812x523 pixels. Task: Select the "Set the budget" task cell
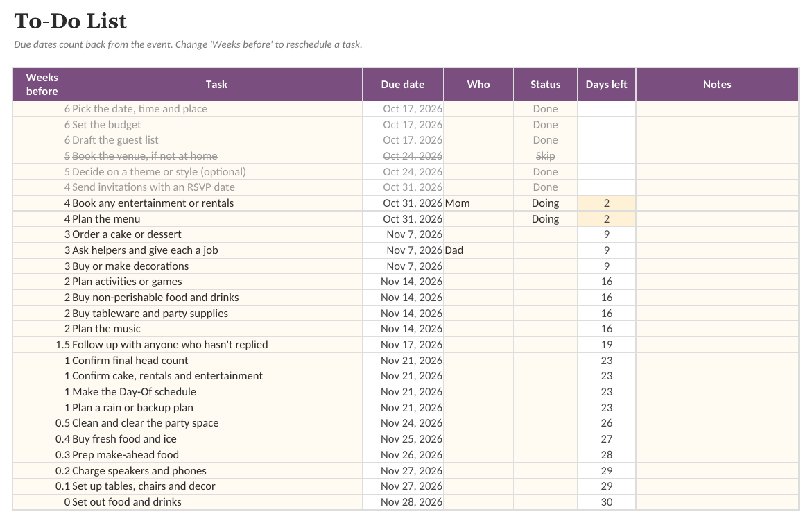(216, 125)
